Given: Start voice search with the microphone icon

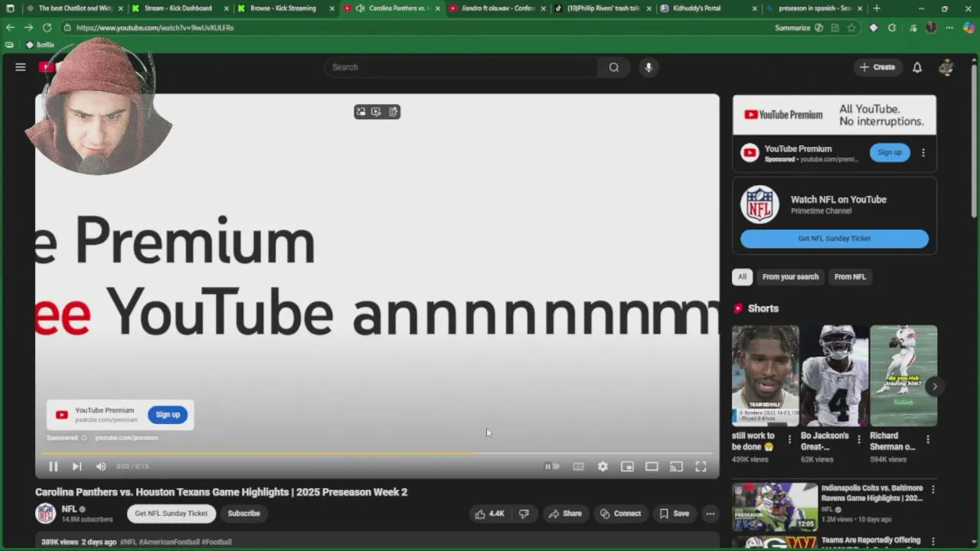Looking at the screenshot, I should click(x=648, y=67).
